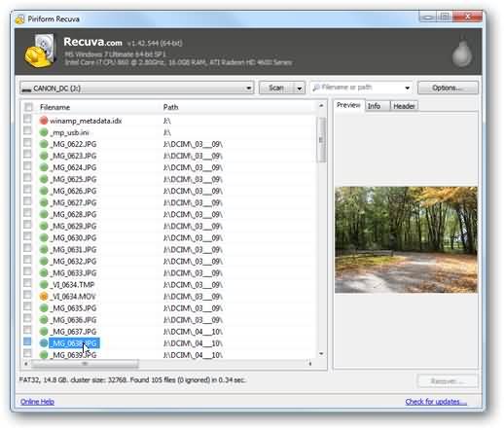504x430 pixels.
Task: Select the file _MG_0629.JPG
Action: pyautogui.click(x=75, y=226)
